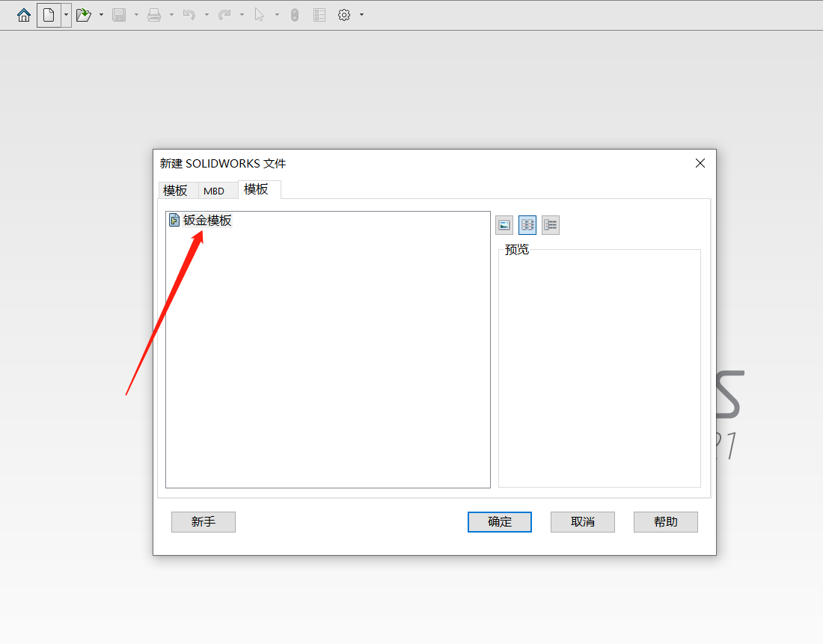Expand the Open file dropdown arrow
The width and height of the screenshot is (823, 644).
click(x=101, y=15)
